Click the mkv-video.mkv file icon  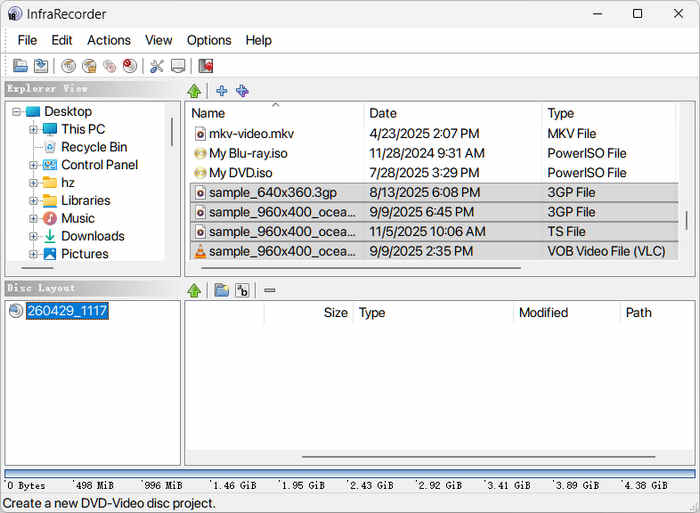coord(200,134)
